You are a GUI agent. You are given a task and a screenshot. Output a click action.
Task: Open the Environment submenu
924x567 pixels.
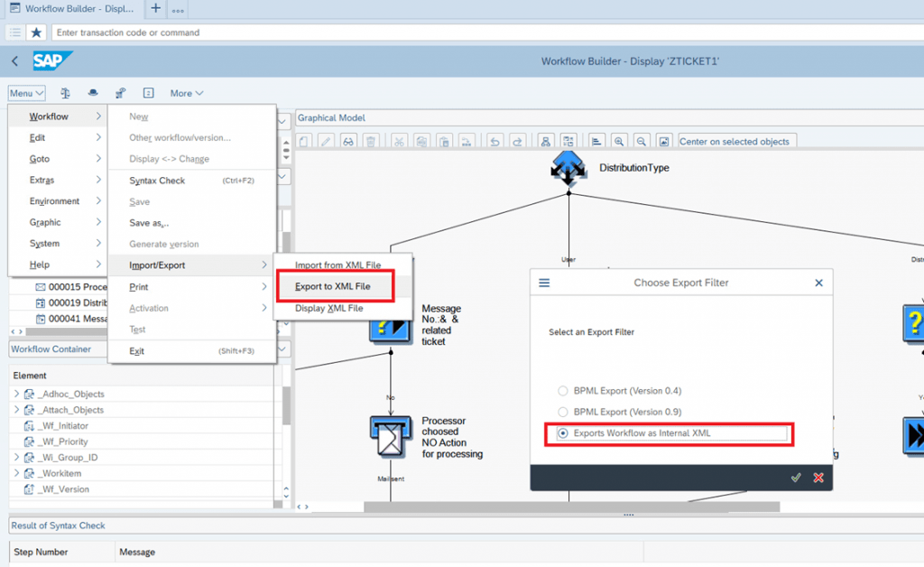click(x=58, y=201)
